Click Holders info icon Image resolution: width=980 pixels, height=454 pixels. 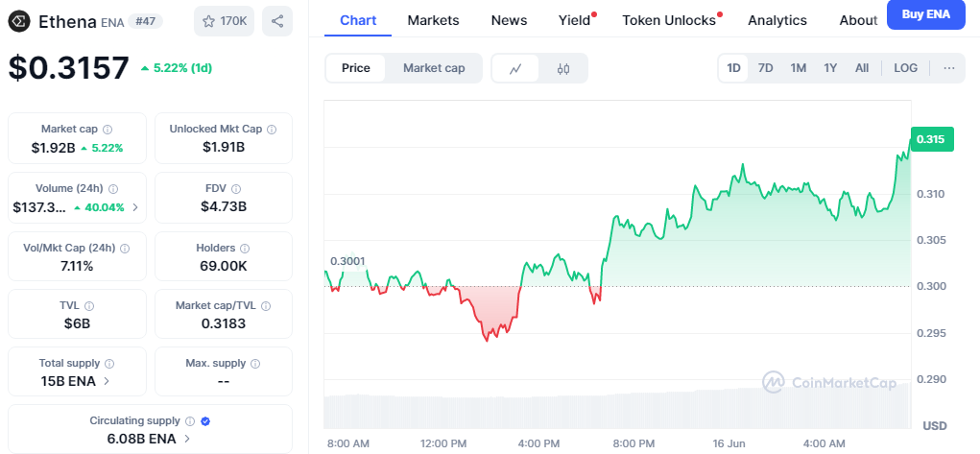pos(245,249)
